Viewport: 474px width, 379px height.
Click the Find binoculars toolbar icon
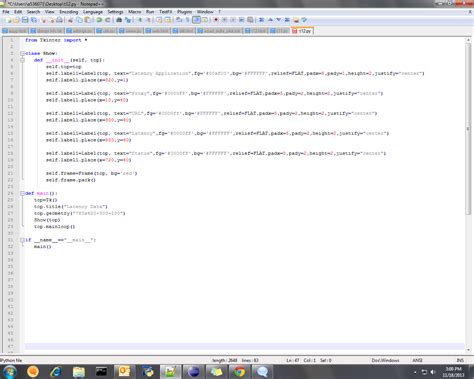pos(119,20)
